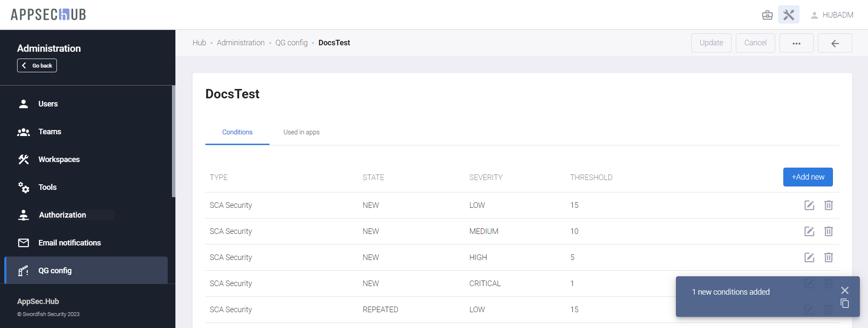Open the more options ellipsis menu
Image resolution: width=868 pixels, height=328 pixels.
(x=796, y=43)
